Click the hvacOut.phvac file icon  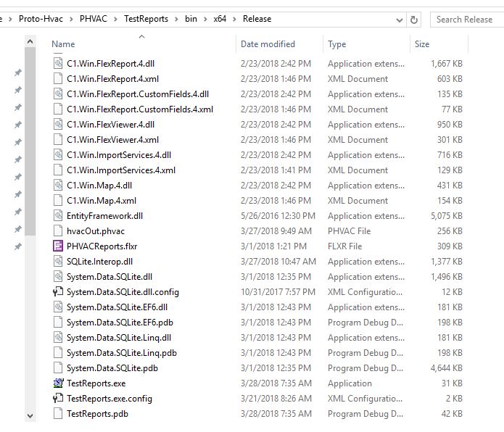click(x=58, y=231)
